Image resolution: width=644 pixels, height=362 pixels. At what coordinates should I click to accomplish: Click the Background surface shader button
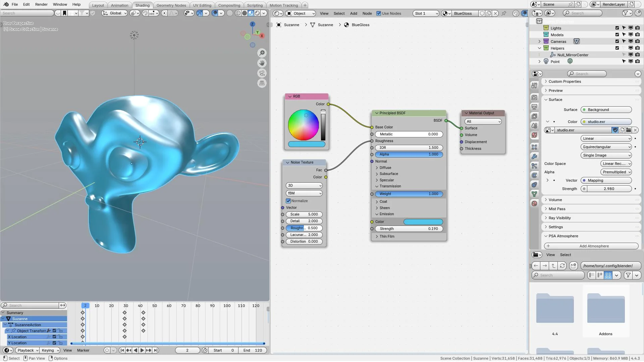[606, 110]
